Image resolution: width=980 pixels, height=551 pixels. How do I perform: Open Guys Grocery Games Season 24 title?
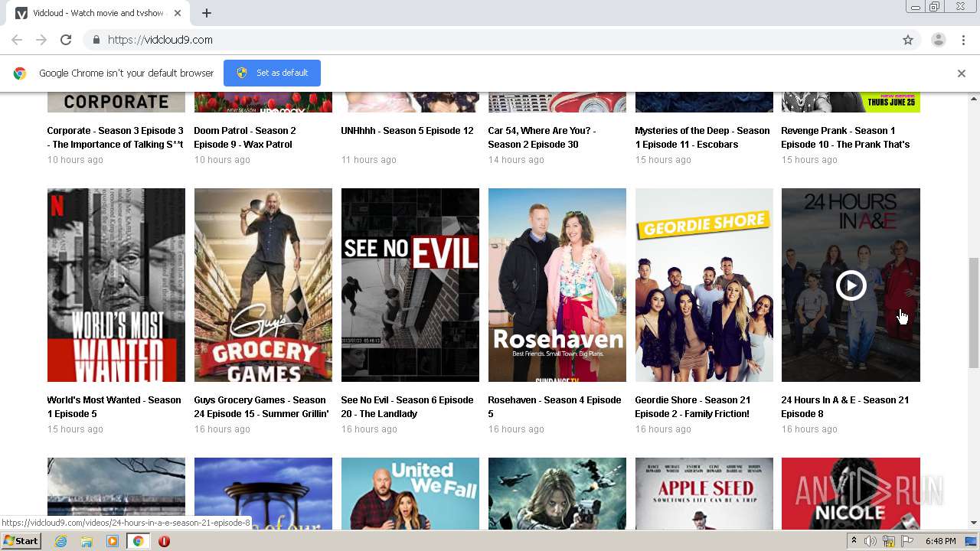tap(261, 407)
